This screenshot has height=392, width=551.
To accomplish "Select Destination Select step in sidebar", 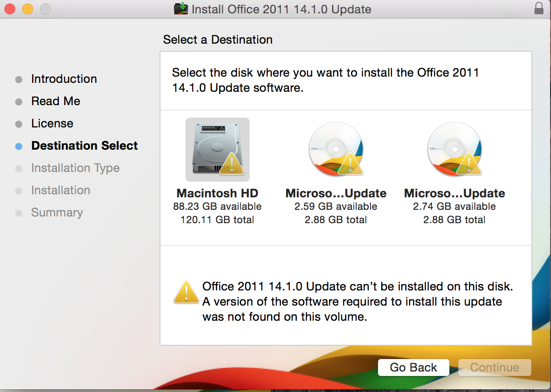I will click(x=85, y=146).
